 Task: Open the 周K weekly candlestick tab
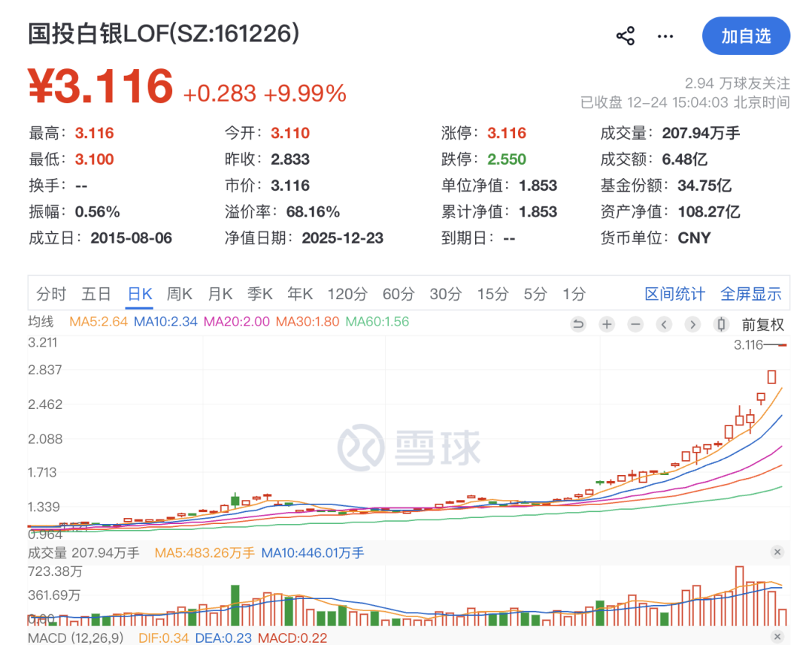pyautogui.click(x=179, y=294)
